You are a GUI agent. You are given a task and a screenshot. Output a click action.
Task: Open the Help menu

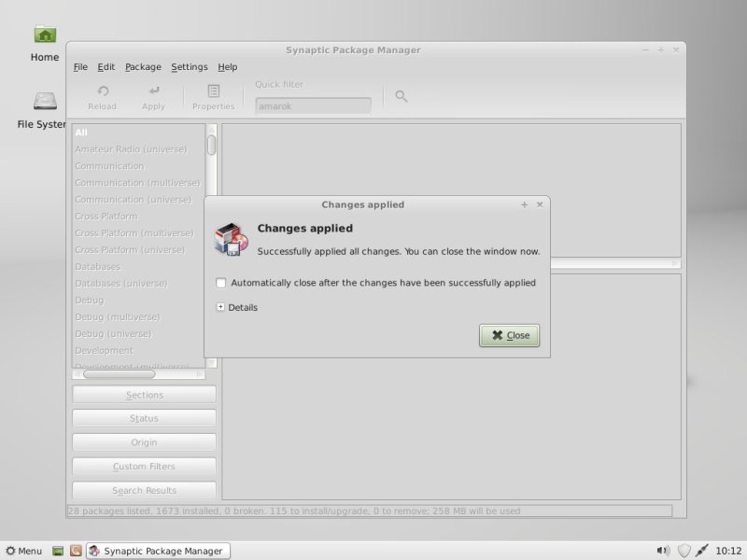227,67
